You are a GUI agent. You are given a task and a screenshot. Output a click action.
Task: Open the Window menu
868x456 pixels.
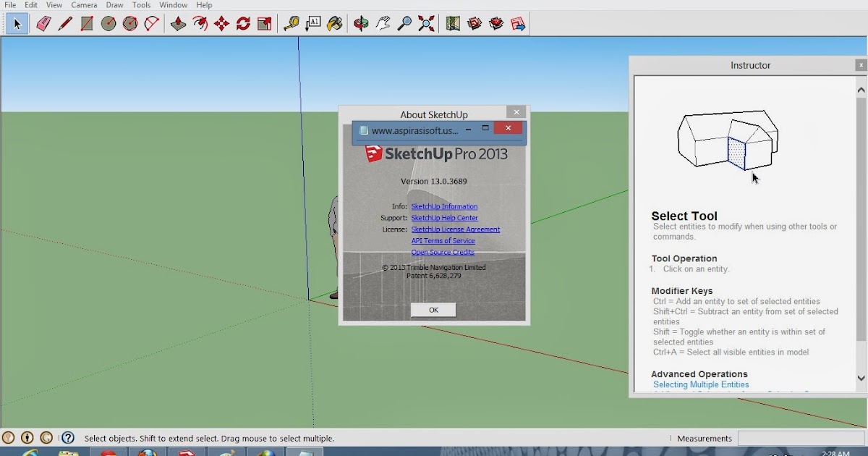pyautogui.click(x=174, y=5)
